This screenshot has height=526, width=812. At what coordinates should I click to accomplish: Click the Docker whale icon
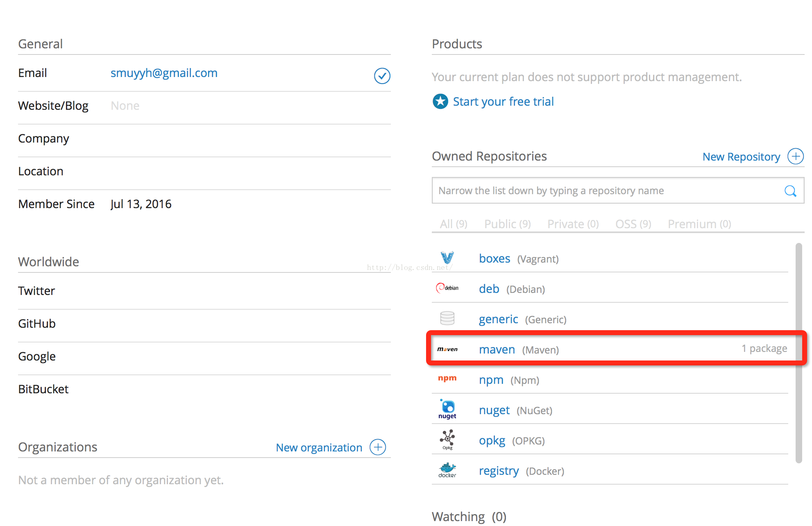point(447,470)
